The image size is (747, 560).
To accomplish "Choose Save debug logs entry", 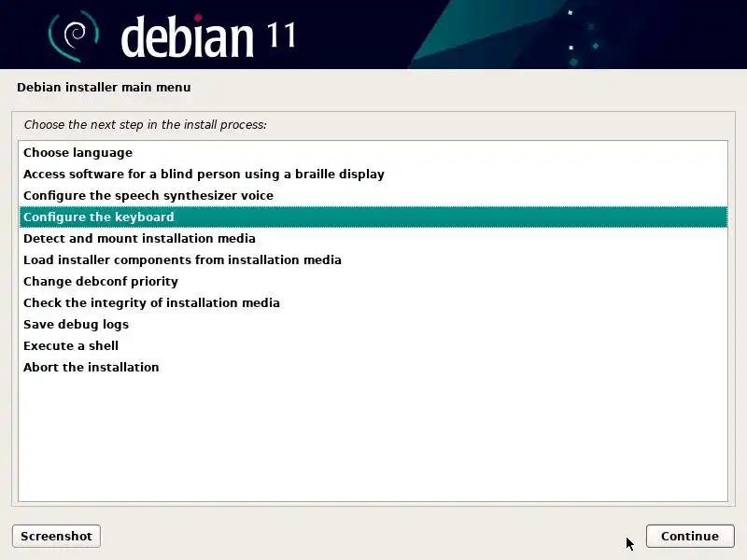I will (x=373, y=324).
